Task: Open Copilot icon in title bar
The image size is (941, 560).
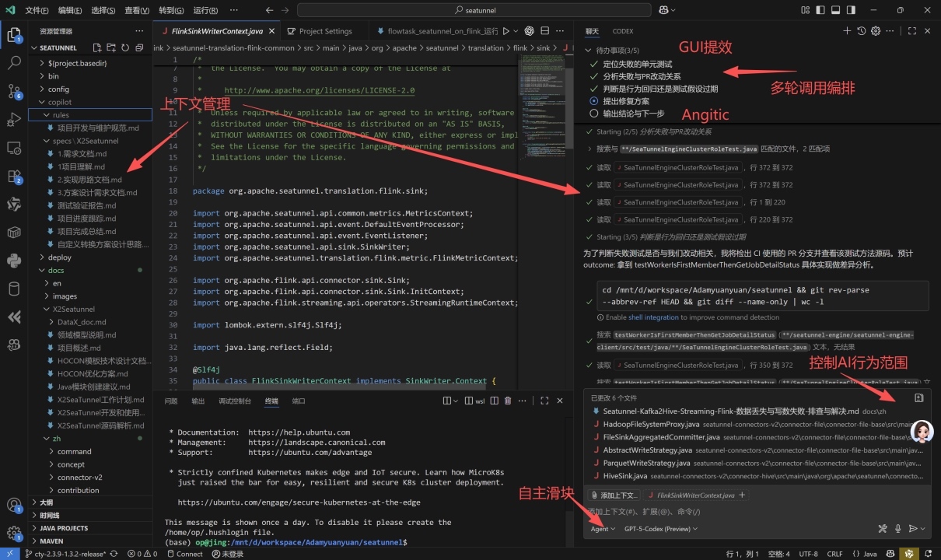Action: [663, 10]
